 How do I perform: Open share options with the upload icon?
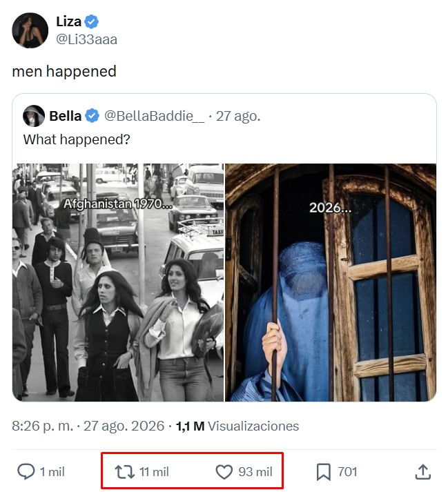[422, 471]
